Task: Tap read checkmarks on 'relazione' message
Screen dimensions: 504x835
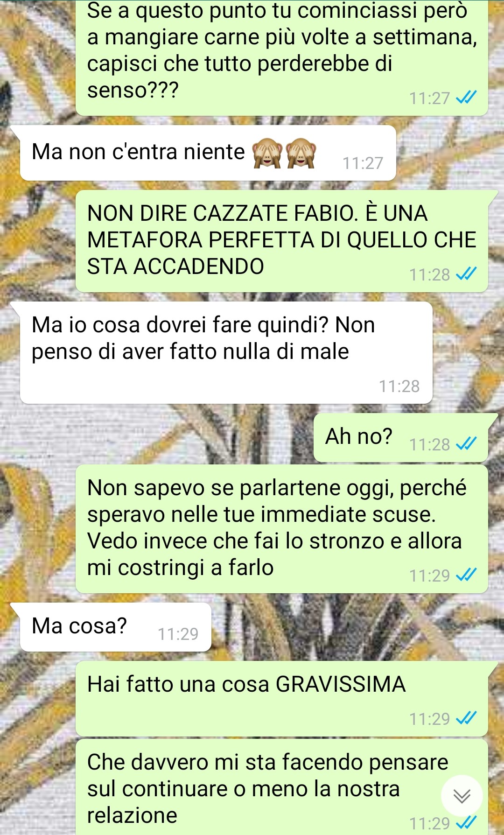Action: click(466, 822)
